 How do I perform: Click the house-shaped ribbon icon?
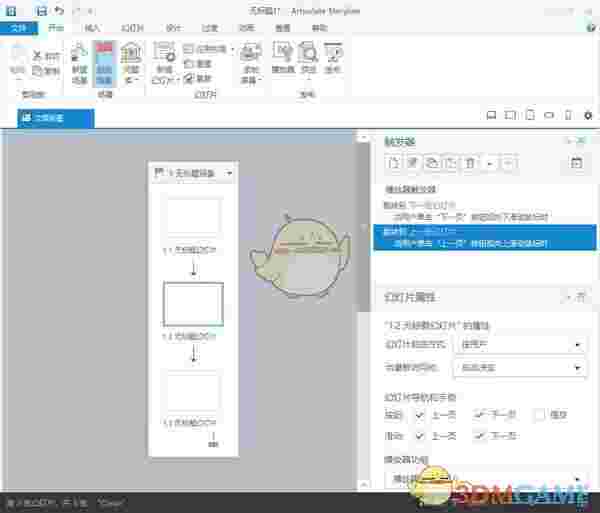point(132,53)
